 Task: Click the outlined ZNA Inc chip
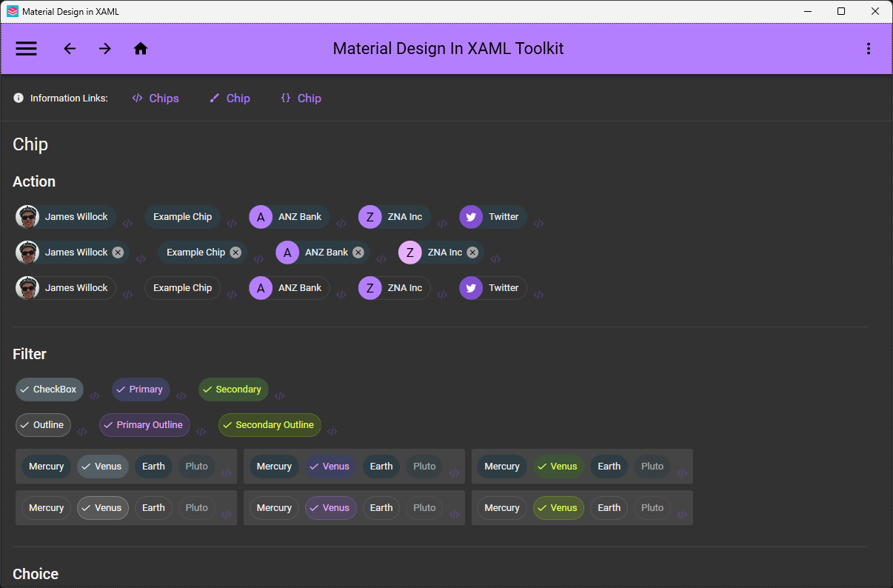pos(395,288)
